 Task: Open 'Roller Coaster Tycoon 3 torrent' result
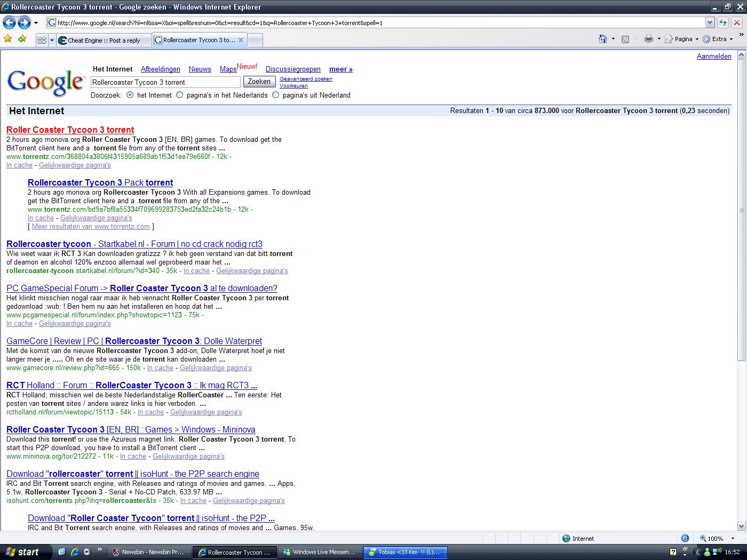click(70, 130)
